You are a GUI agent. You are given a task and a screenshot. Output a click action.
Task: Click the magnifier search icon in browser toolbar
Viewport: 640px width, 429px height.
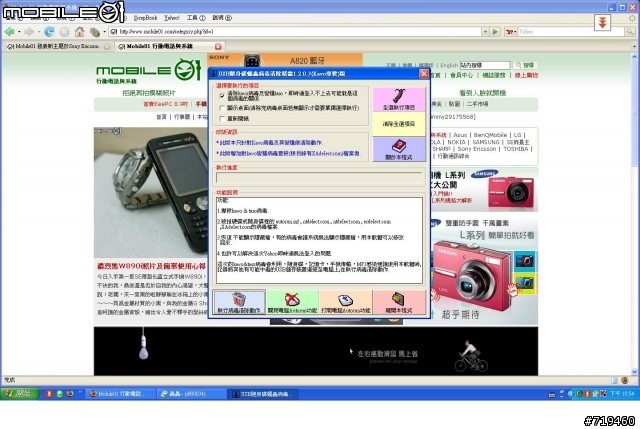630,31
